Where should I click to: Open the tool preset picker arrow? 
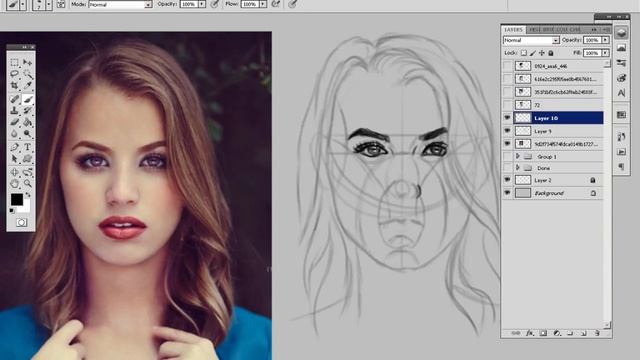click(23, 4)
